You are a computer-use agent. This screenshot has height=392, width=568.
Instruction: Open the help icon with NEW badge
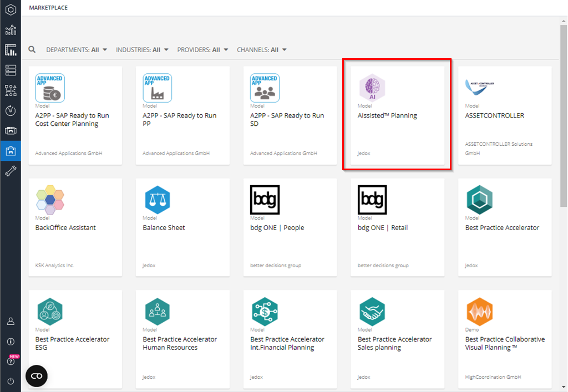click(11, 362)
